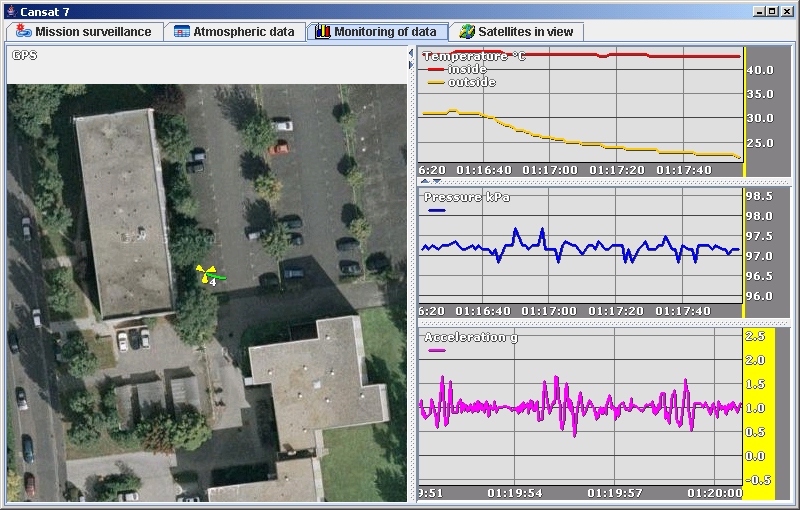Screen dimensions: 800x510
Task: Minimize the Cansat 7 window
Action: tap(759, 11)
